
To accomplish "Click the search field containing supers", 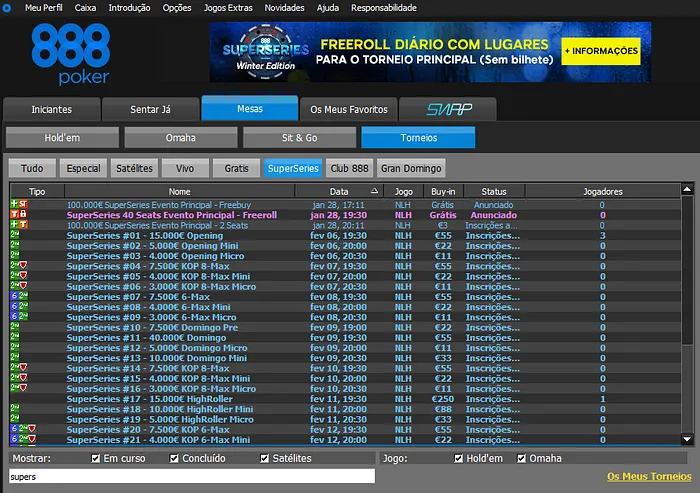I will point(192,476).
